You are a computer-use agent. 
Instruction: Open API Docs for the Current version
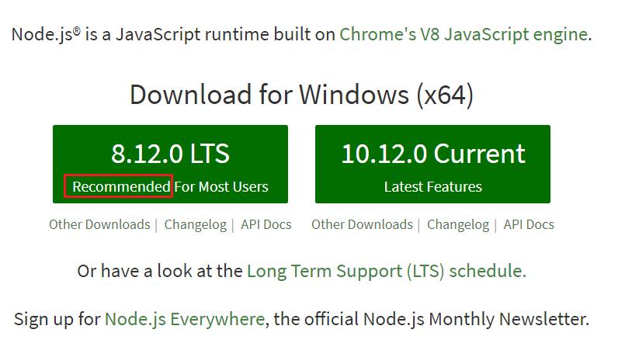[529, 224]
